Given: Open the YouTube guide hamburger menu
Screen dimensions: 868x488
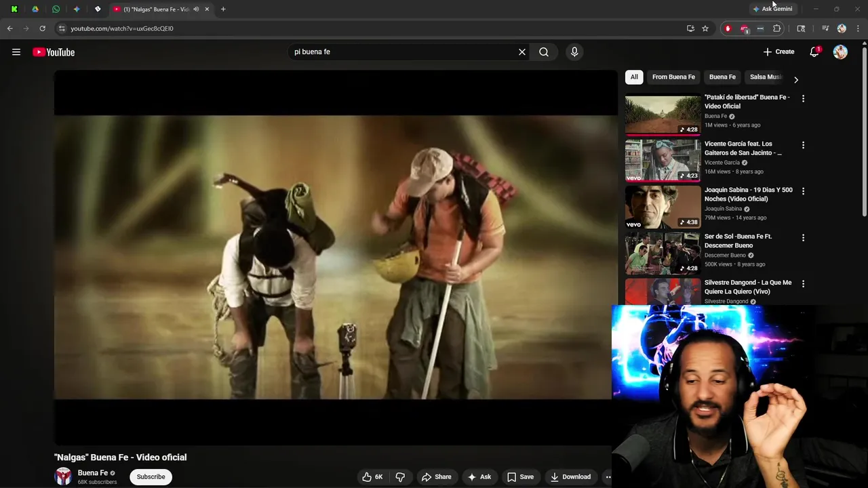Looking at the screenshot, I should point(16,52).
